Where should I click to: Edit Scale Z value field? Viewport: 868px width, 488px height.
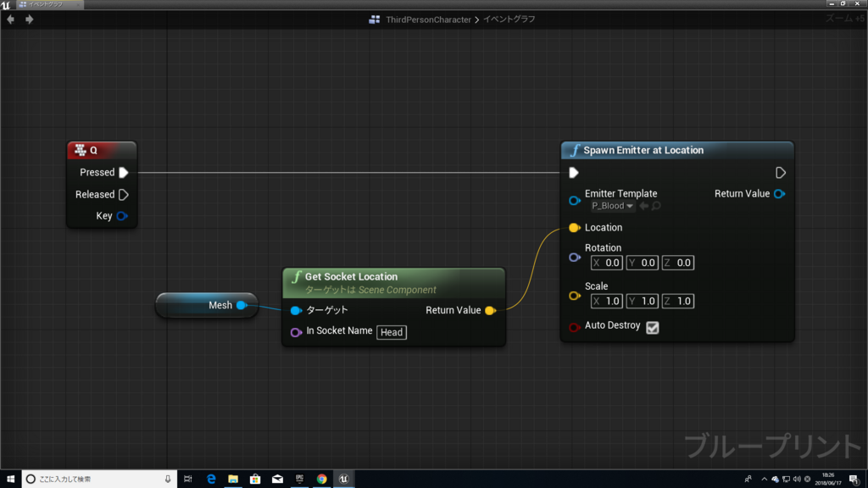point(678,301)
